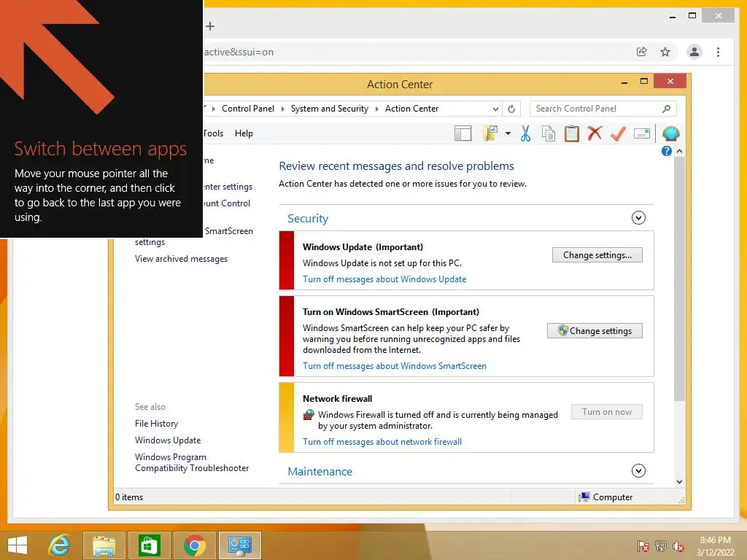Screen dimensions: 747x560
Task: Click the Maintenance heading text
Action: 320,472
